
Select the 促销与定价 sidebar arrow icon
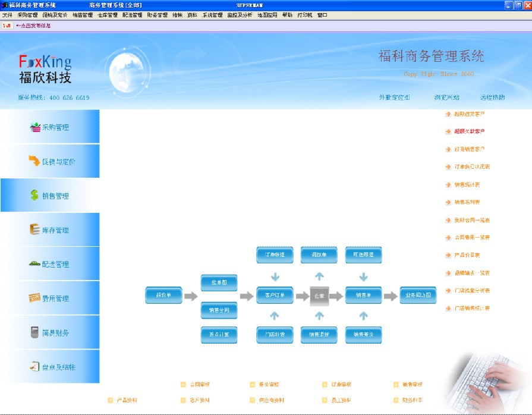pos(34,161)
